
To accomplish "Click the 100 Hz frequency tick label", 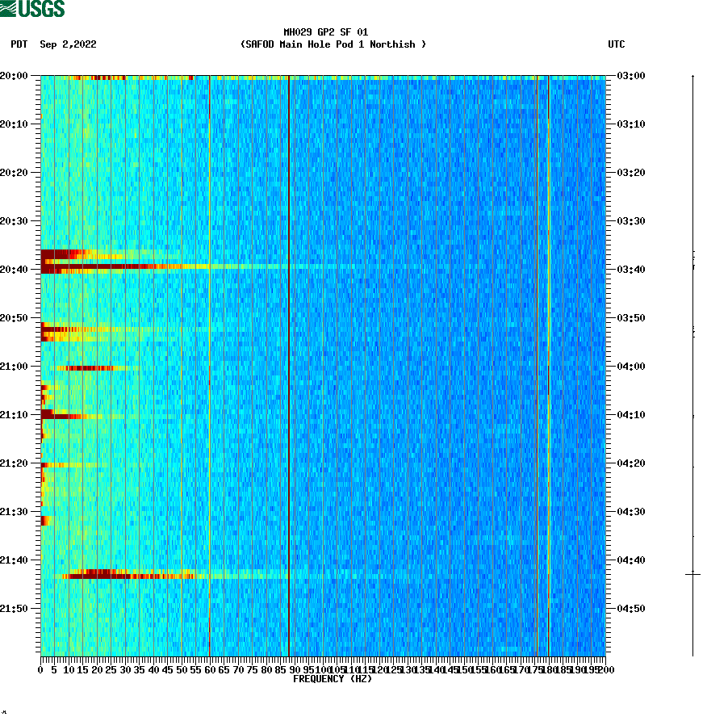I will 321,669.
